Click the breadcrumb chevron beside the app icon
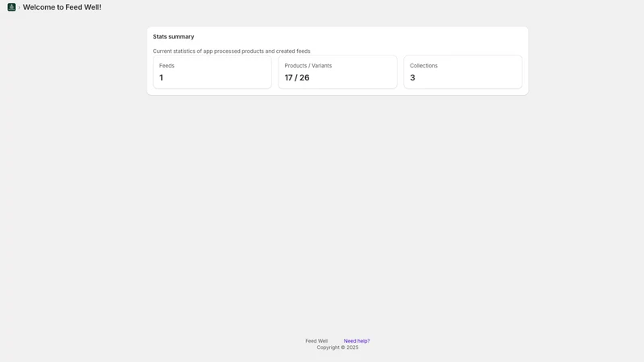 19,7
